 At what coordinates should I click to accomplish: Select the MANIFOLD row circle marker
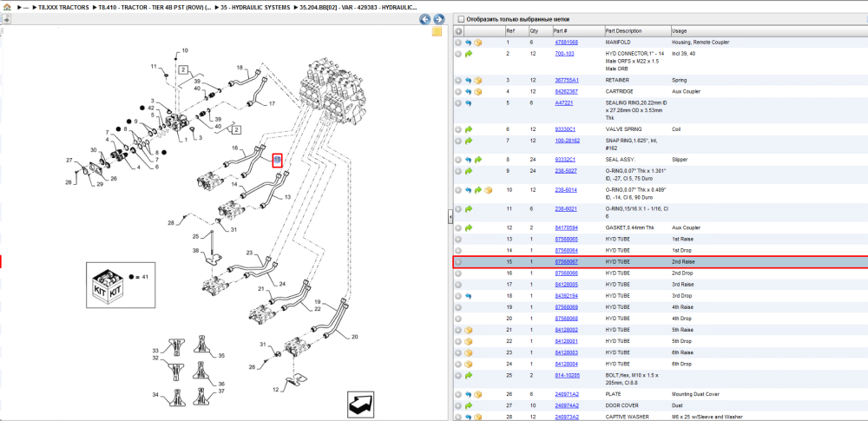pos(458,43)
